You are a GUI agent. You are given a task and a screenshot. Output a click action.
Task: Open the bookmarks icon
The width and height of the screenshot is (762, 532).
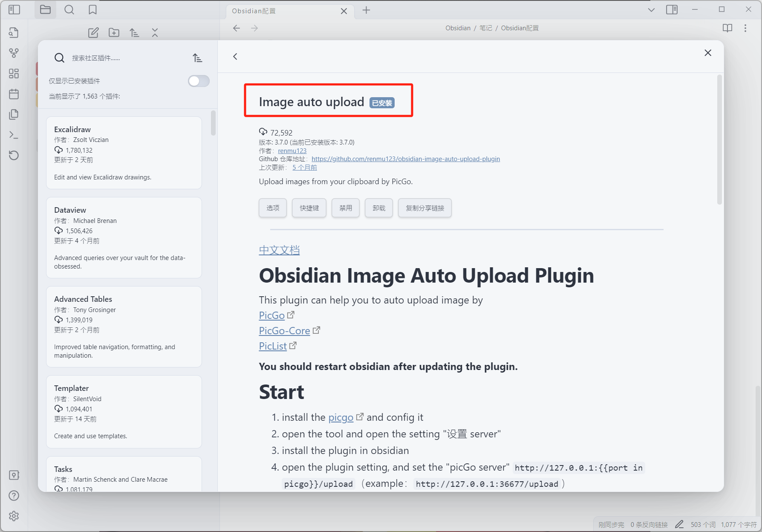tap(92, 9)
